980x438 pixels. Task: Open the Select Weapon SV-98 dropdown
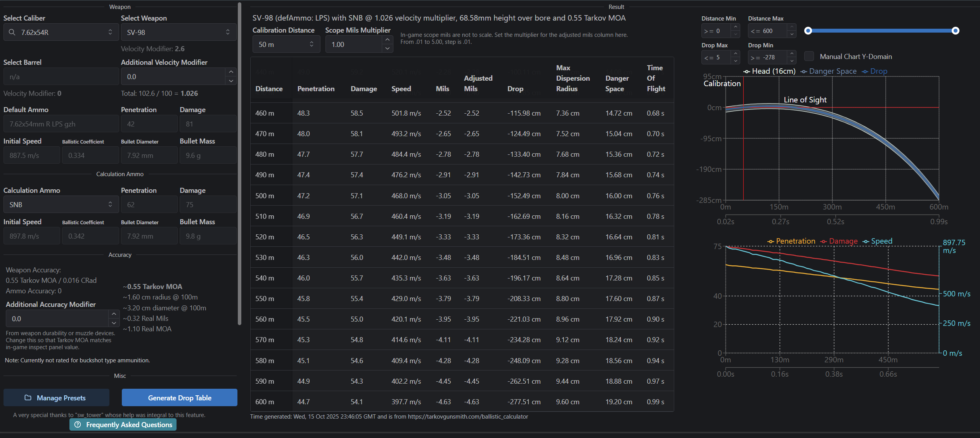[178, 32]
